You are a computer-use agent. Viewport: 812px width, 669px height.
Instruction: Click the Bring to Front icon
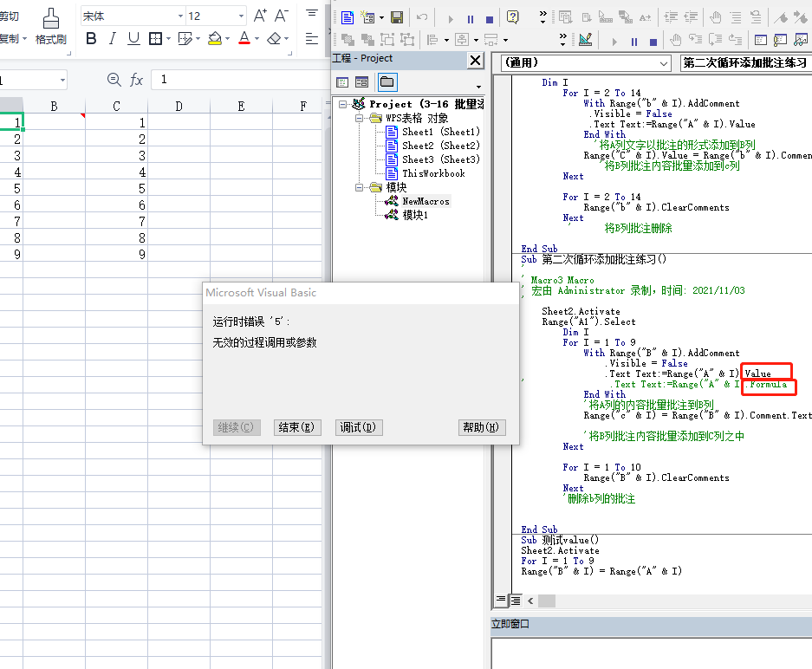click(348, 39)
